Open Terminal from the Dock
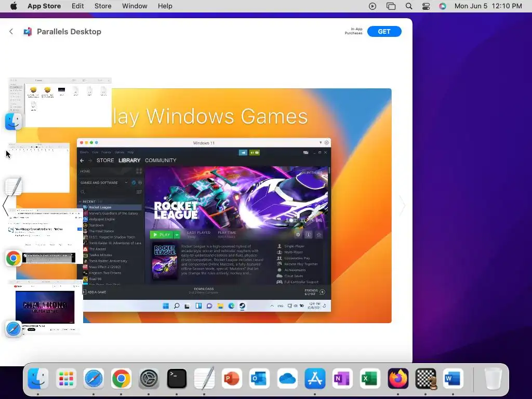Viewport: 532px width, 399px height. point(177,378)
